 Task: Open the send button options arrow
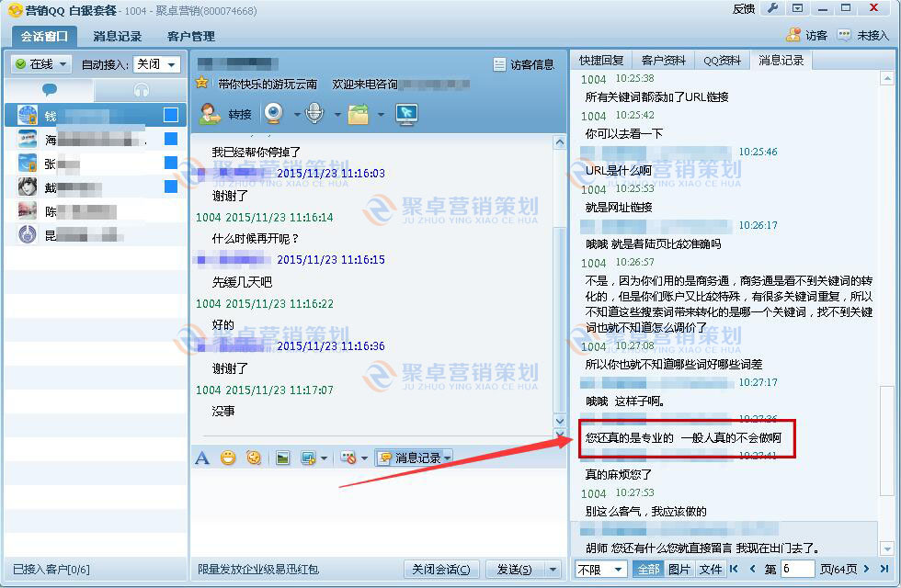tap(553, 569)
